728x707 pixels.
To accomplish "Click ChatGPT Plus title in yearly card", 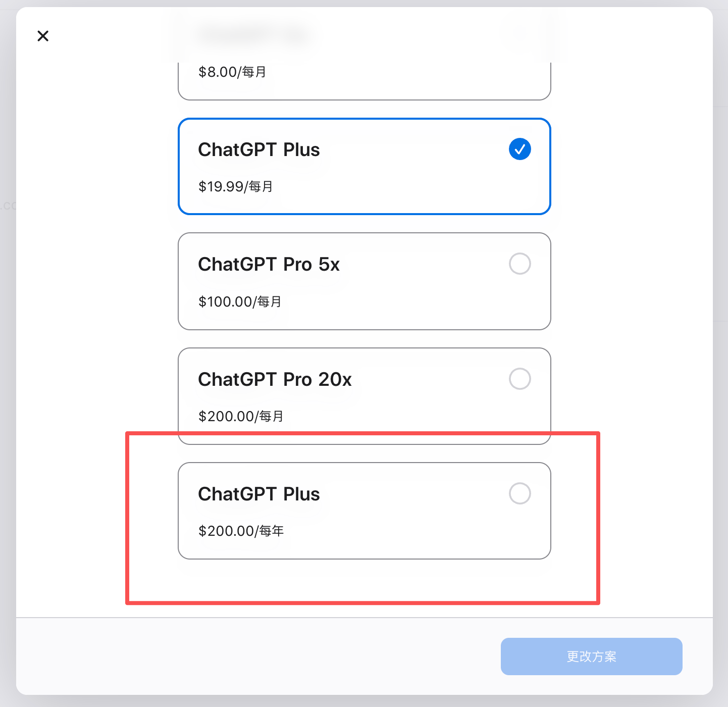I will (x=259, y=494).
